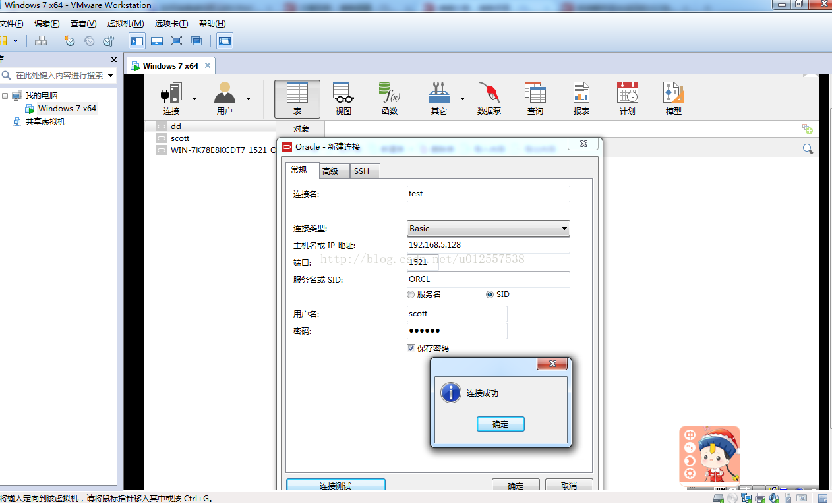The height and width of the screenshot is (504, 832).
Task: Switch to the 高级 tab
Action: pos(334,171)
